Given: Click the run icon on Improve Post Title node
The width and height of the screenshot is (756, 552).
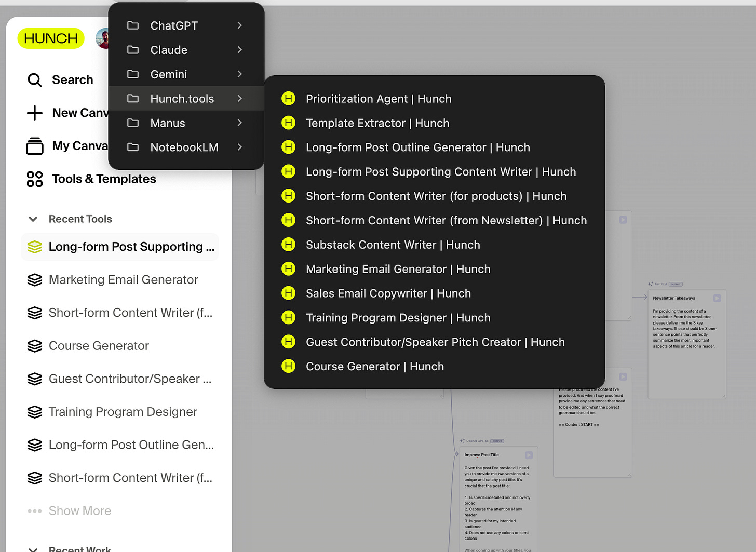Looking at the screenshot, I should tap(529, 455).
